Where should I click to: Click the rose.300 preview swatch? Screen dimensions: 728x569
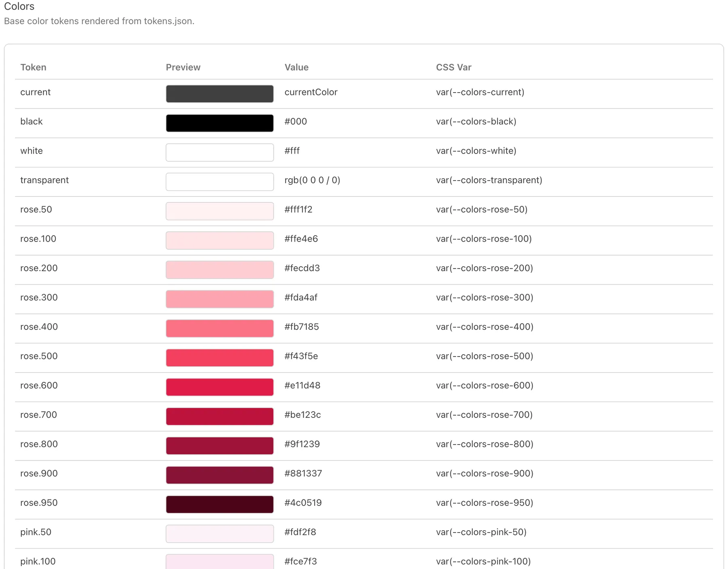click(x=220, y=299)
